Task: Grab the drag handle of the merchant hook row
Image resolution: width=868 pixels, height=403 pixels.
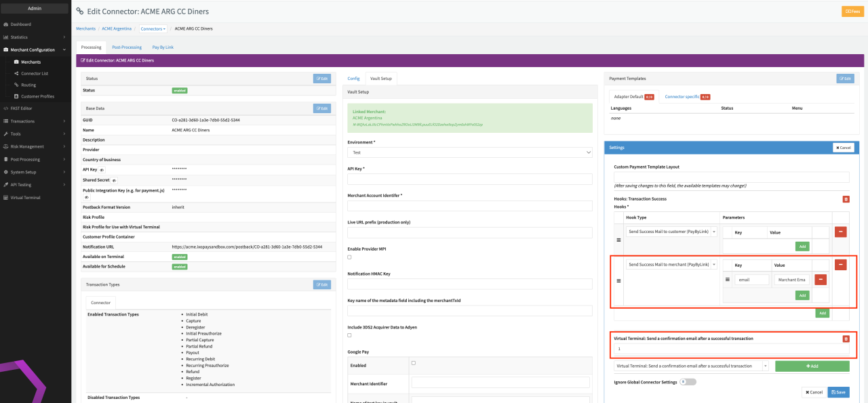Action: [618, 280]
